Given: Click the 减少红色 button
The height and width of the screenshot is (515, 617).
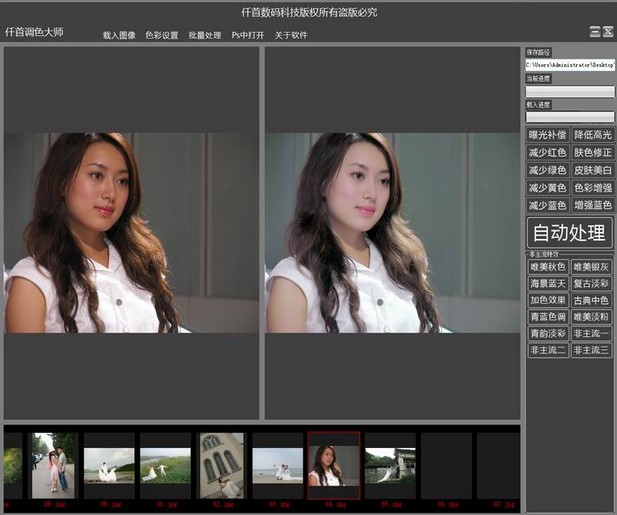Looking at the screenshot, I should [x=547, y=153].
